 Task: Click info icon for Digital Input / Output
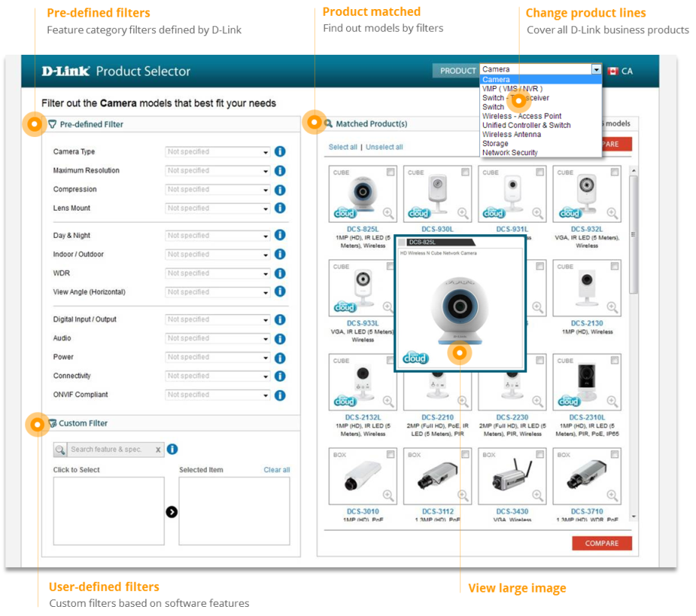[x=280, y=319]
